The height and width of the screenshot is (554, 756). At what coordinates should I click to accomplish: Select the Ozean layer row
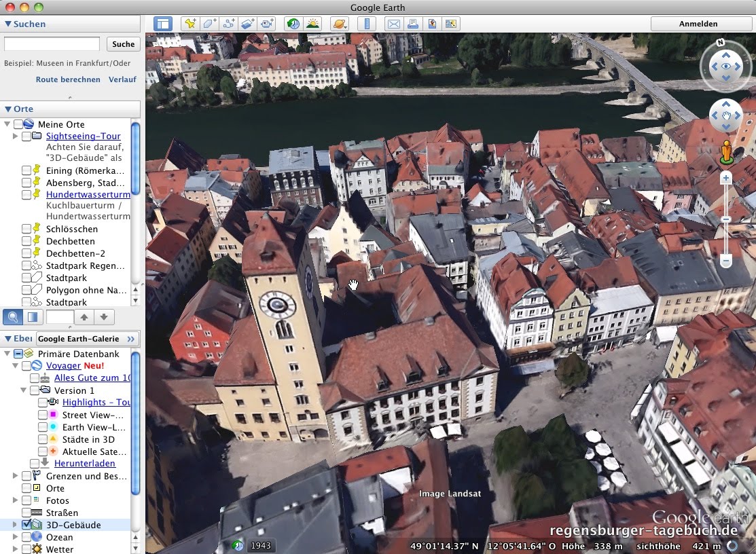point(59,537)
